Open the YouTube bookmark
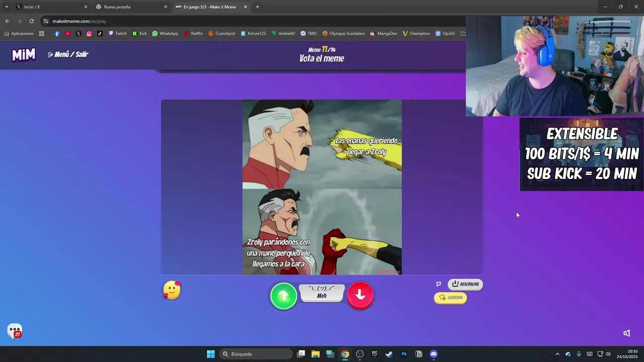644x362 pixels. [x=68, y=34]
